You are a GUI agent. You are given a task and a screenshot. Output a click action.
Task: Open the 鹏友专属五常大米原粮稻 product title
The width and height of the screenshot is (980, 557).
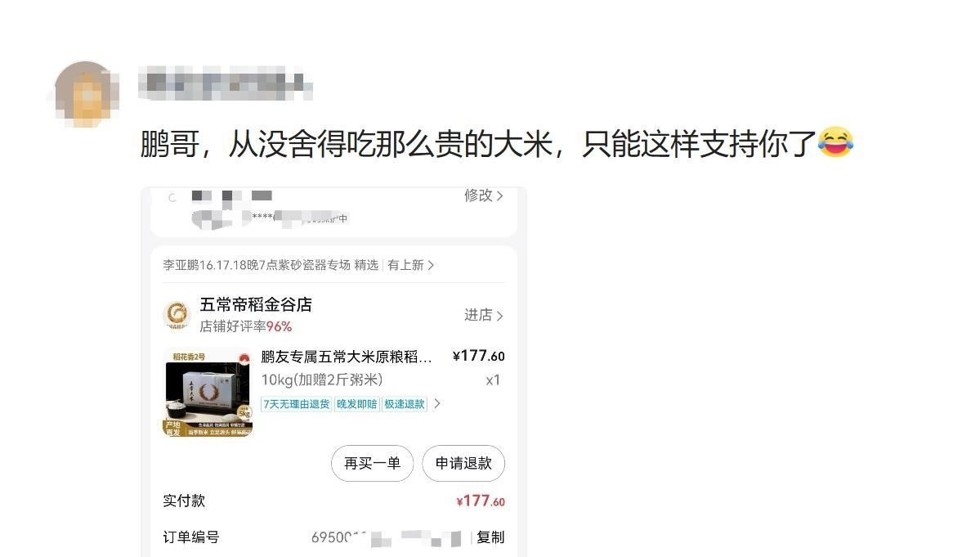[x=347, y=357]
